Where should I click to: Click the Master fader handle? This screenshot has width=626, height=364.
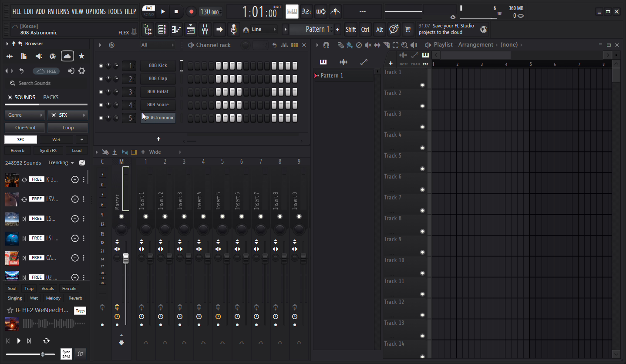coord(126,258)
